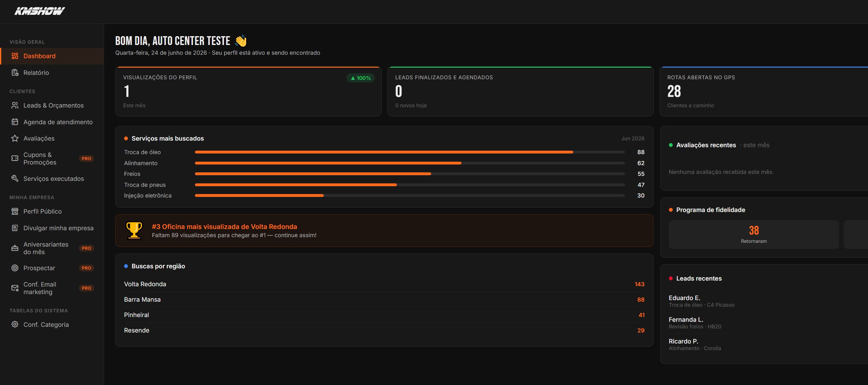Click the #3 Oficina mais visualizada heading
Image resolution: width=868 pixels, height=385 pixels.
[x=225, y=226]
